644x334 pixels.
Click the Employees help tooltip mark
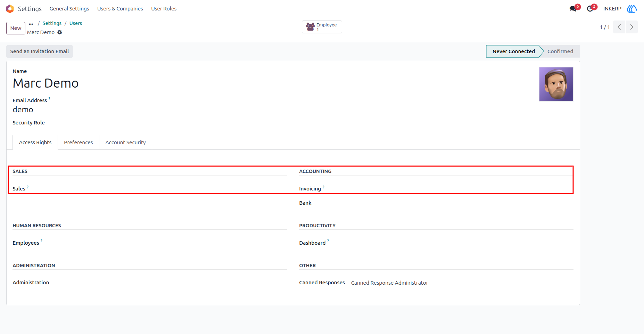(41, 241)
